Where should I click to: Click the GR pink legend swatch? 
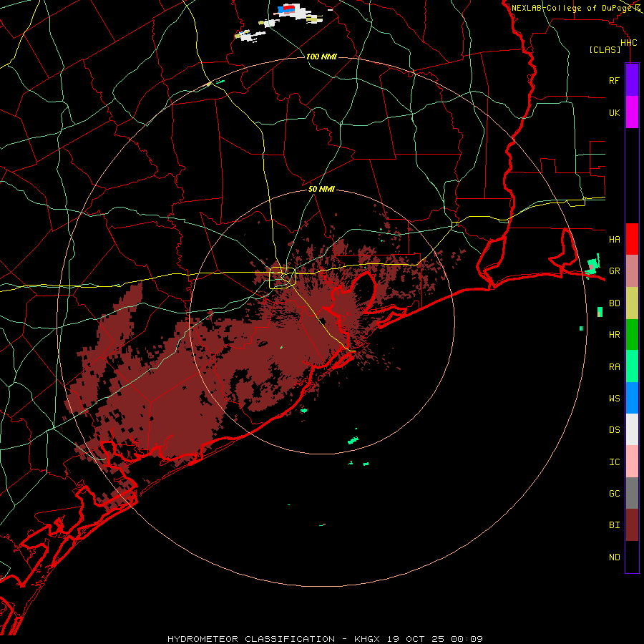632,270
